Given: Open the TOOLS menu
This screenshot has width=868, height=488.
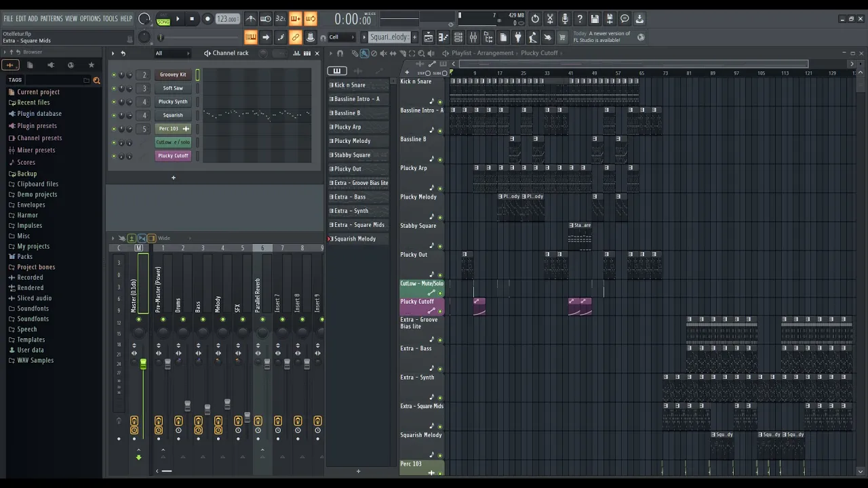Looking at the screenshot, I should (111, 19).
